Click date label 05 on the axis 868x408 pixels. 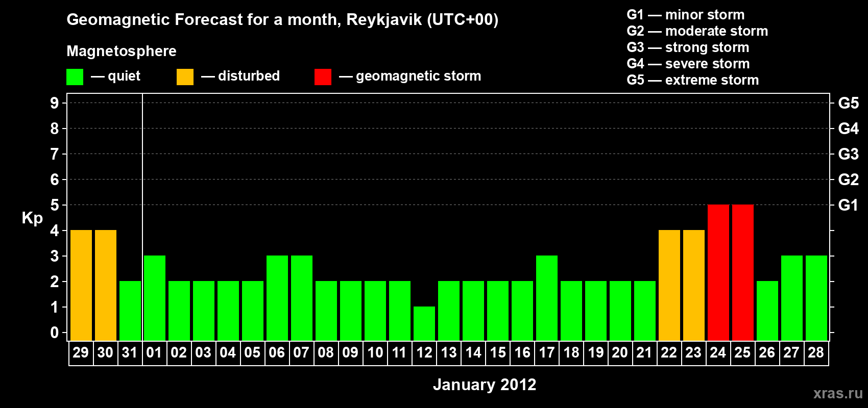(252, 352)
